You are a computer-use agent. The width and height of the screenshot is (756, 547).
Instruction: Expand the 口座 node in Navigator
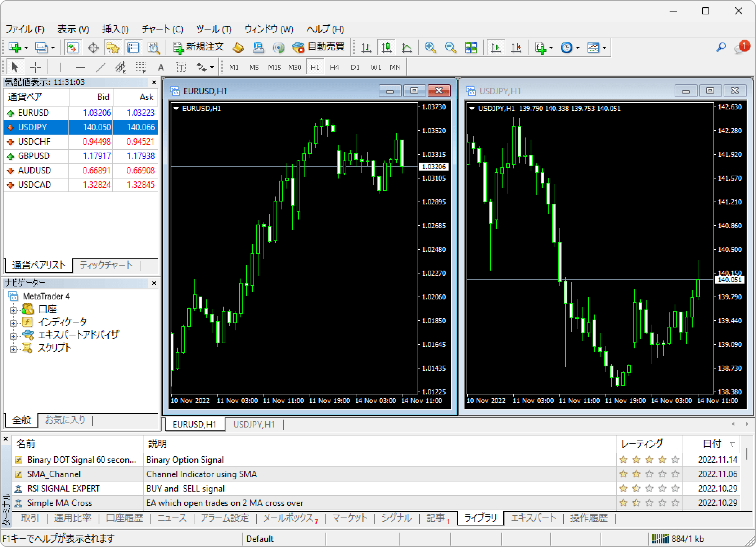[x=13, y=310]
